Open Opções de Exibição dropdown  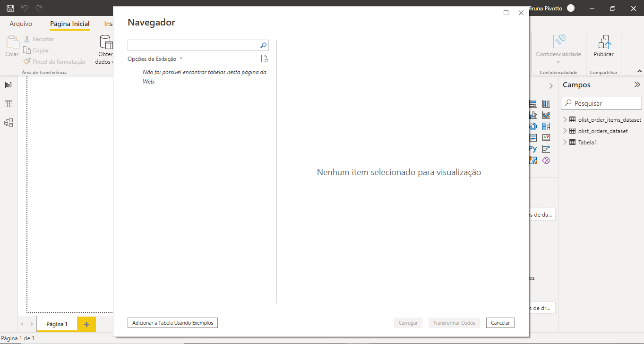[x=155, y=59]
